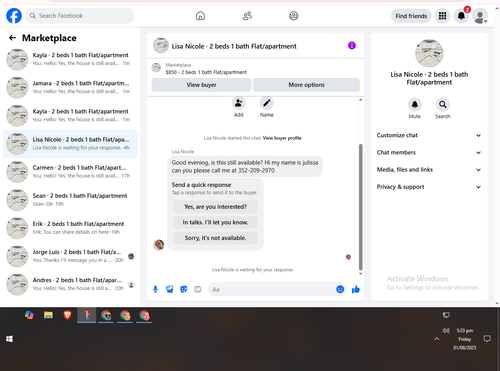
Task: Click the Add people icon
Action: point(239,103)
